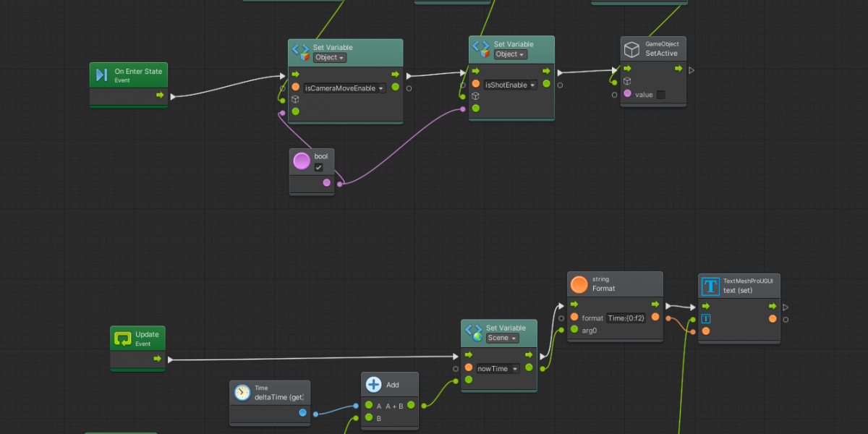Image resolution: width=868 pixels, height=434 pixels.
Task: Click the string Format orange circle icon
Action: (579, 284)
